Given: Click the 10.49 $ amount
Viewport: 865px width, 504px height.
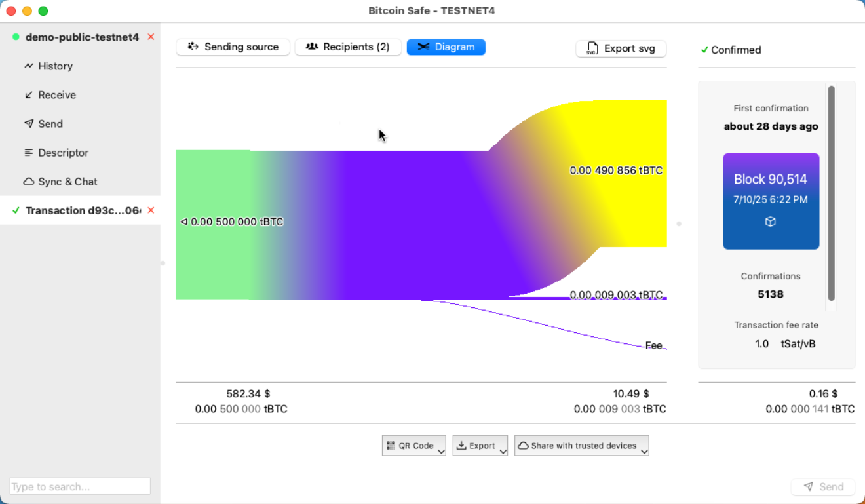Looking at the screenshot, I should tap(631, 394).
